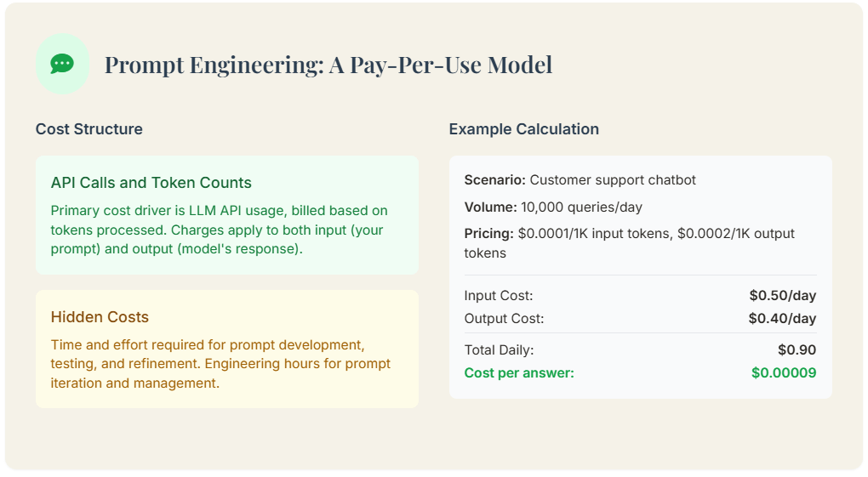Image resolution: width=868 pixels, height=477 pixels.
Task: Click the 'Hidden Costs' card title
Action: 100,317
